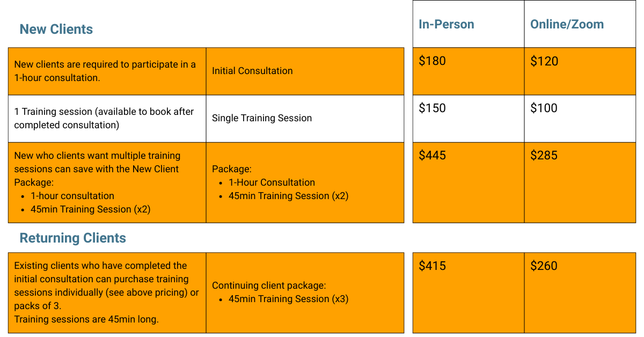The height and width of the screenshot is (337, 644).
Task: Select the $260 online continuing price
Action: click(x=544, y=266)
